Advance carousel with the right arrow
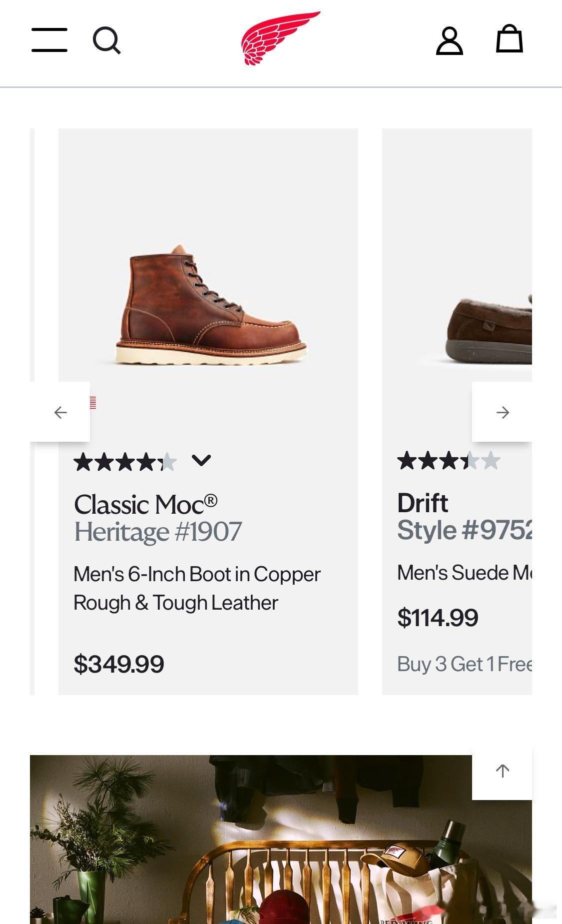Screen dimensions: 562x924 click(503, 412)
